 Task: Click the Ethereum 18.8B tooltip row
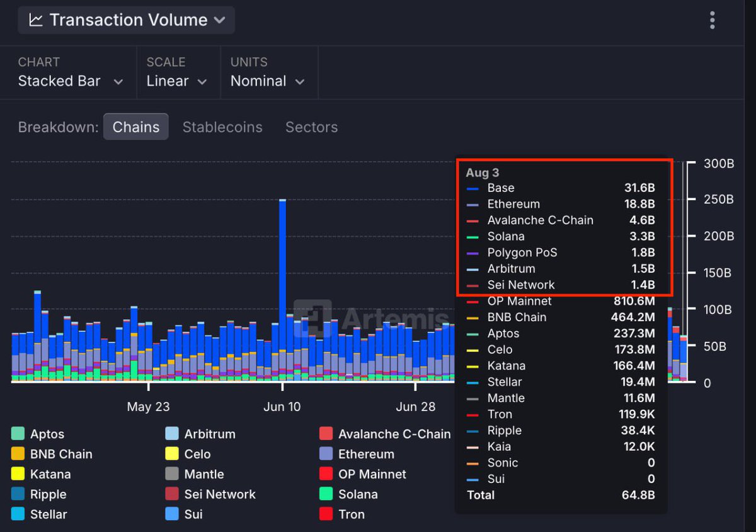[x=561, y=204]
